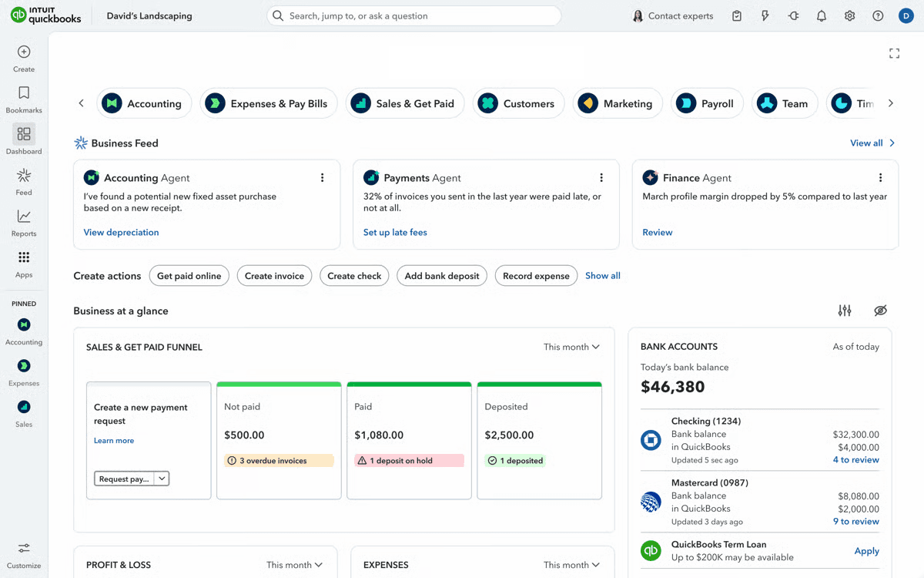Select the Marketing tab

click(618, 103)
